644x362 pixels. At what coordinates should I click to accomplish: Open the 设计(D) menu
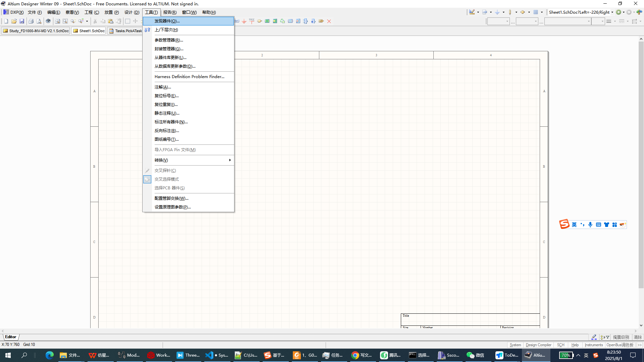132,12
